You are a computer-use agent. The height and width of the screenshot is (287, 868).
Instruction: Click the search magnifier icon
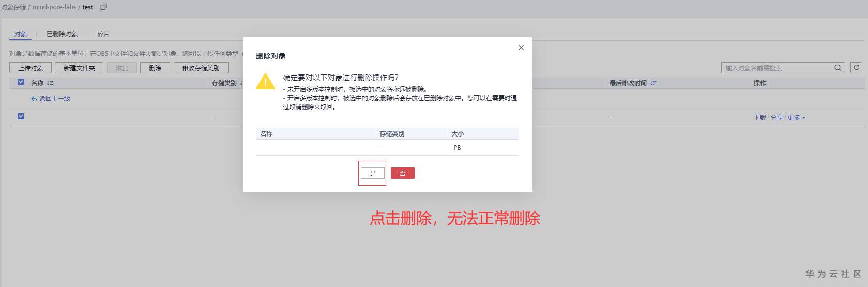(837, 68)
